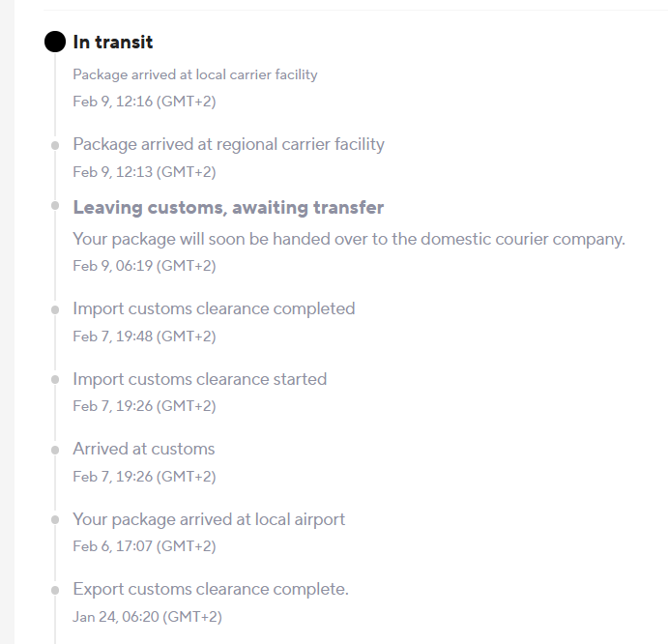Viewport: 668px width, 644px height.
Task: Click Package arrived at local carrier facility
Action: coord(195,74)
